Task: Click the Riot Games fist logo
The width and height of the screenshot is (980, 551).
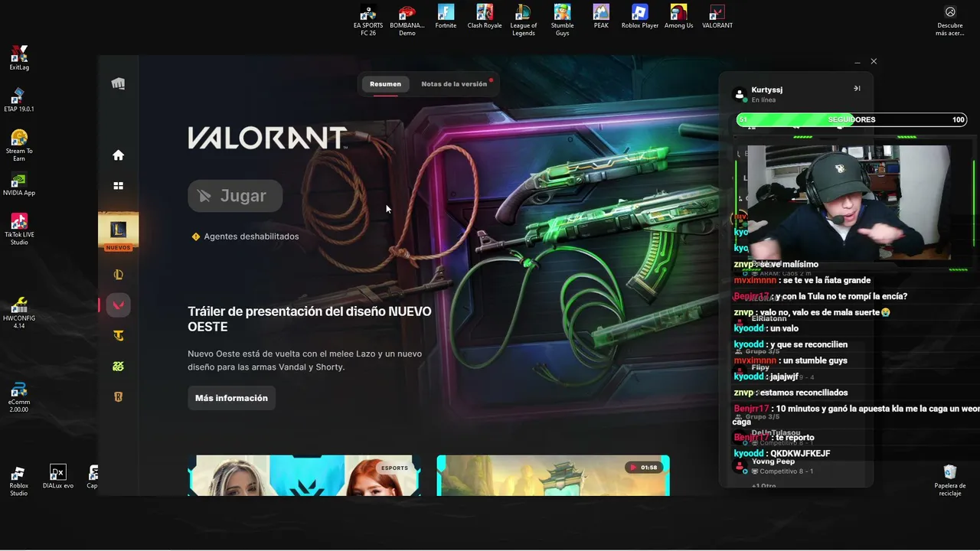Action: [118, 84]
